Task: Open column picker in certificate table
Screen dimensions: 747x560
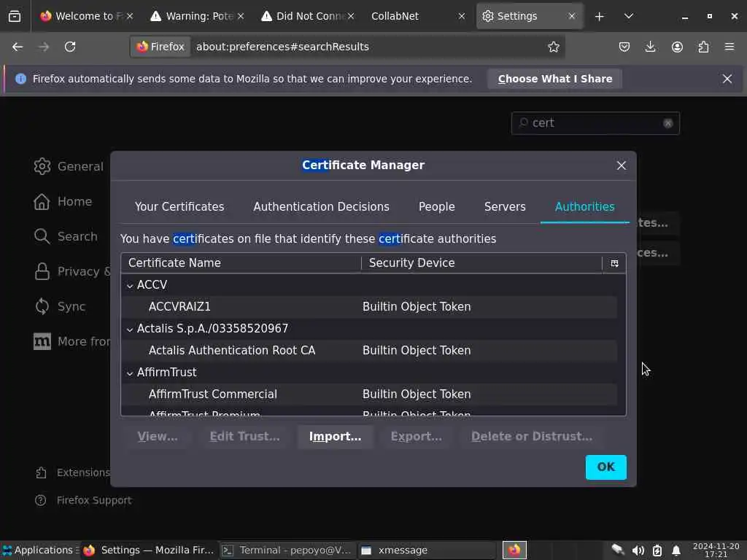Action: click(x=614, y=263)
